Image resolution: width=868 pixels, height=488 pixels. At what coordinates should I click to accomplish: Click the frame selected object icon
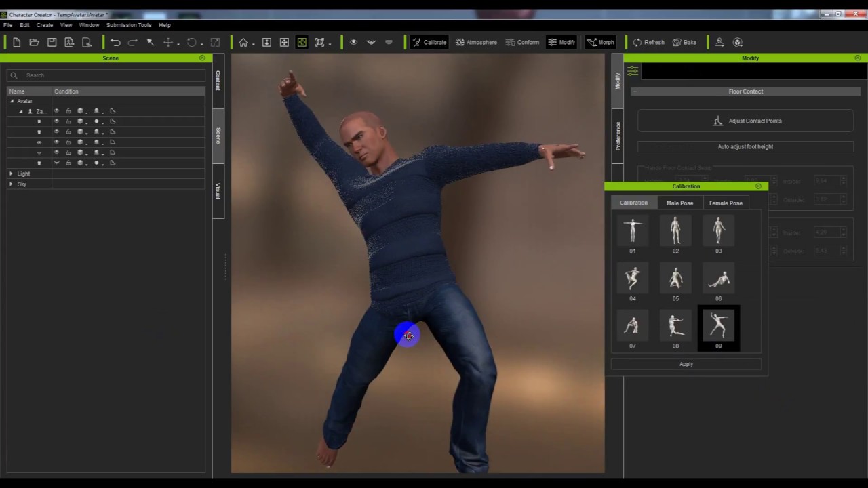[x=319, y=42]
